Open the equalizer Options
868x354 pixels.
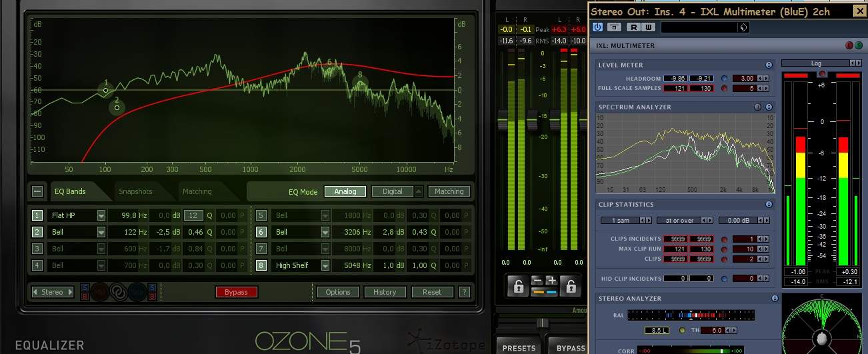click(338, 292)
